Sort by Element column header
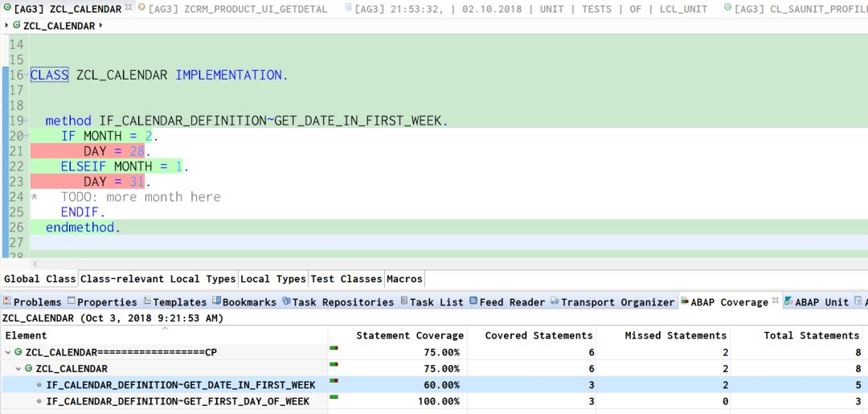The height and width of the screenshot is (414, 868). point(165,335)
